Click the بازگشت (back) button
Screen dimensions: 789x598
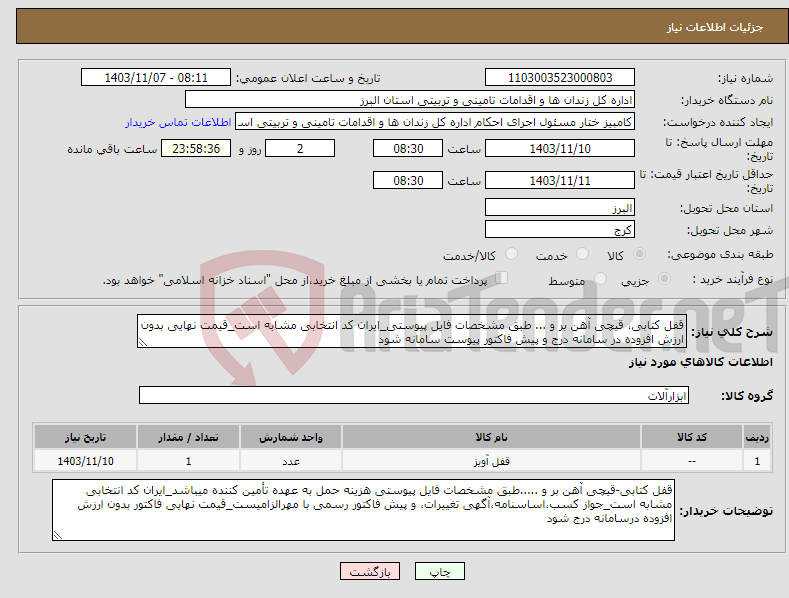pos(370,572)
